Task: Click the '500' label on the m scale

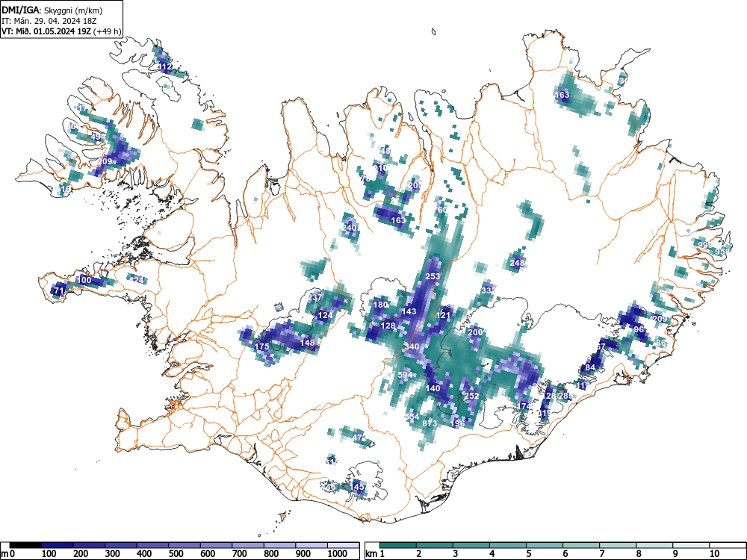Action: point(176,553)
